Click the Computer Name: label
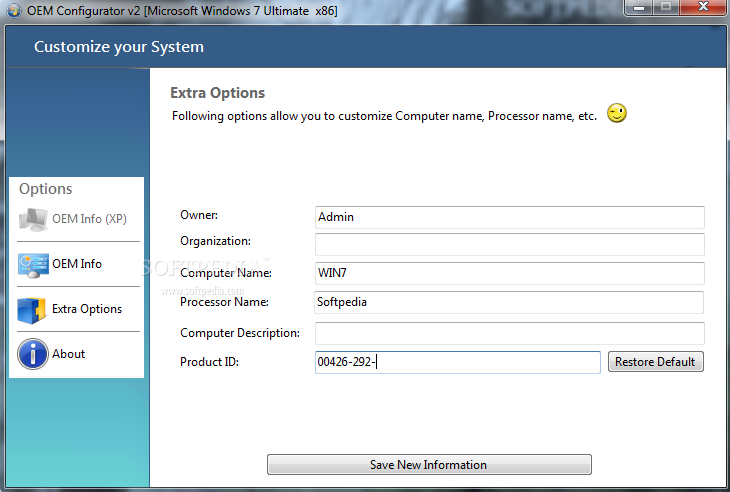This screenshot has height=492, width=730. click(226, 273)
